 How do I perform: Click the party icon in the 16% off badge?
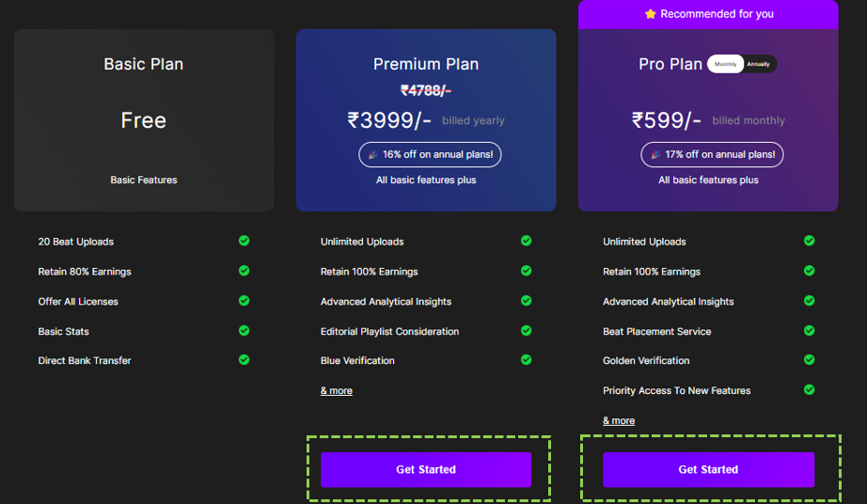(372, 155)
